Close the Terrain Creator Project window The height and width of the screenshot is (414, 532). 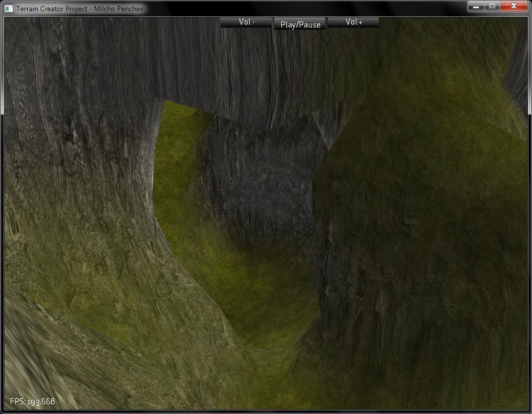514,6
